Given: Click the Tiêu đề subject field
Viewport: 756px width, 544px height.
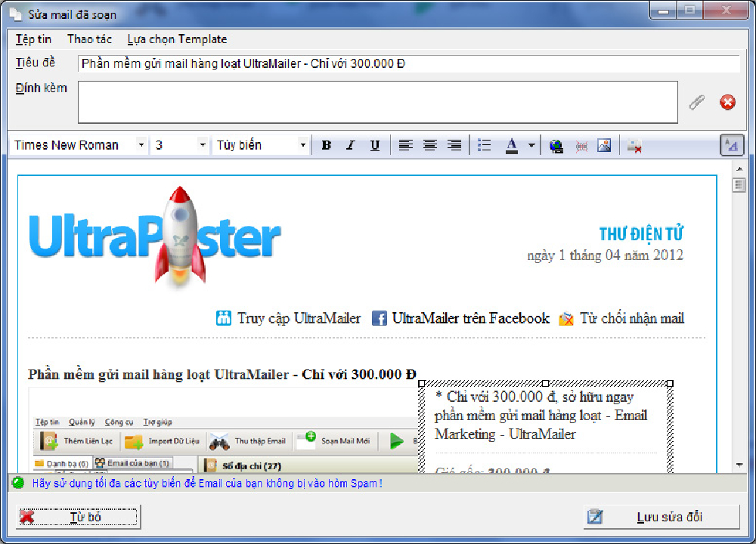Looking at the screenshot, I should pos(408,63).
